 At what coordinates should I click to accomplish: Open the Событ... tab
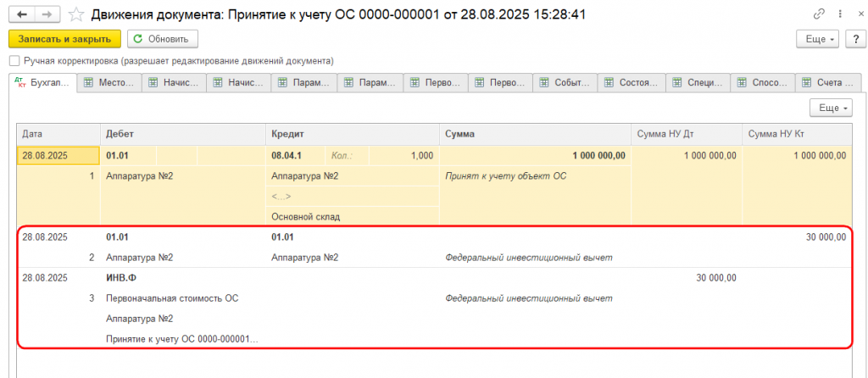pos(565,83)
